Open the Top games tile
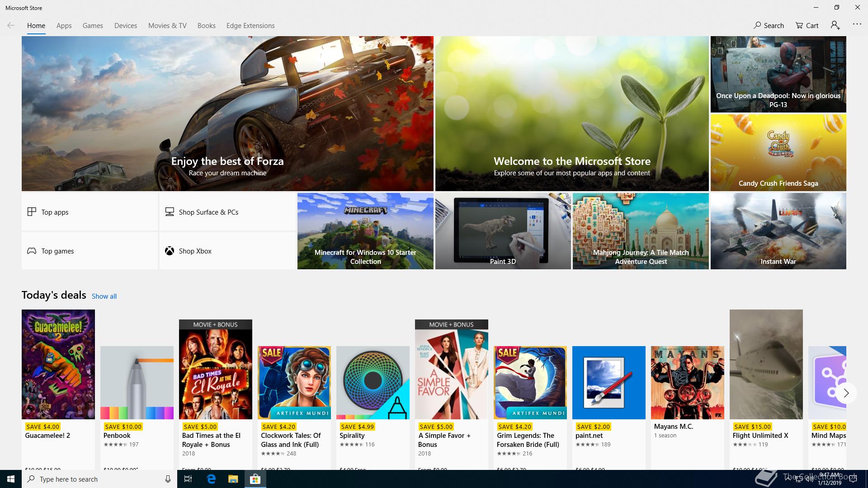This screenshot has width=868, height=488. [x=90, y=251]
